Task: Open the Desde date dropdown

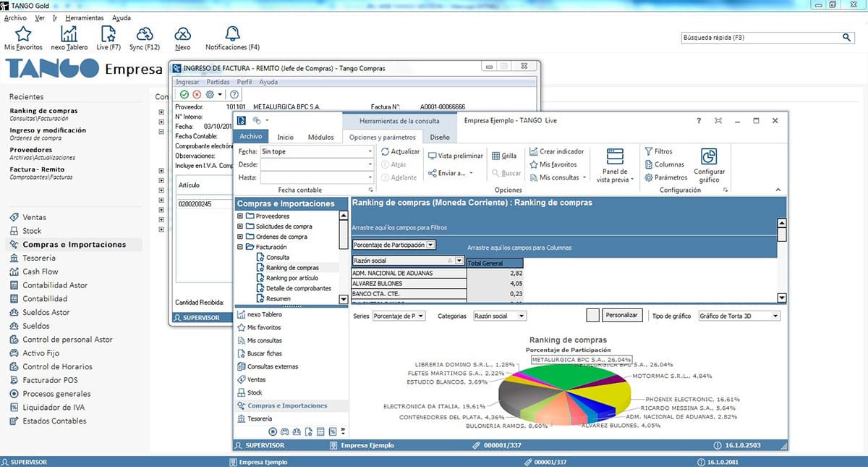Action: click(370, 164)
